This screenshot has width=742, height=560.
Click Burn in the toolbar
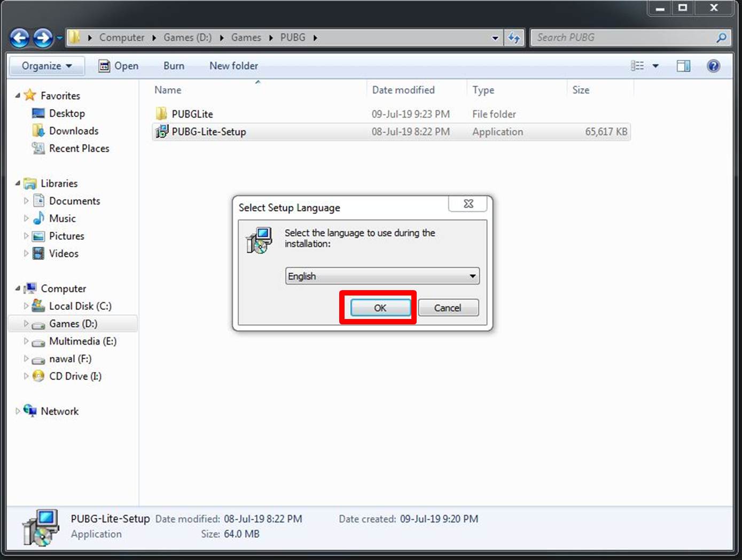pos(174,66)
